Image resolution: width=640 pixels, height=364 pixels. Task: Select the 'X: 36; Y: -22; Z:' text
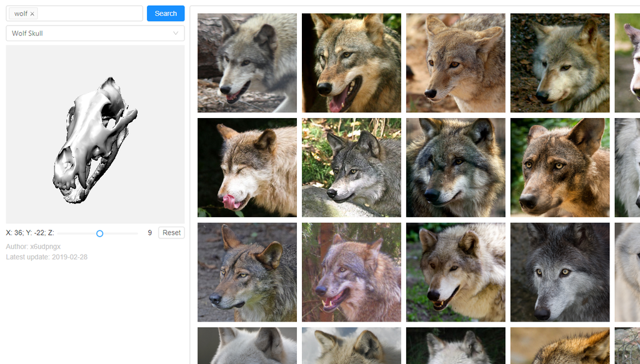[30, 233]
